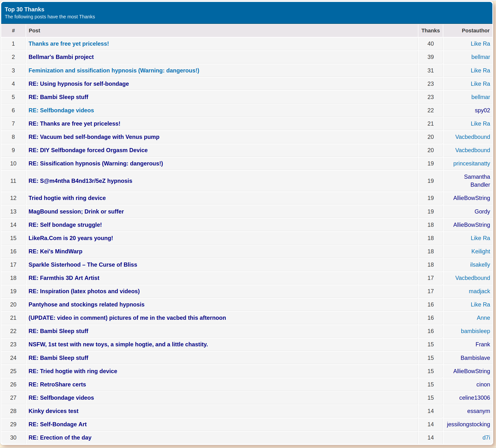
Task: Click the Thanks column header
Action: tap(430, 30)
